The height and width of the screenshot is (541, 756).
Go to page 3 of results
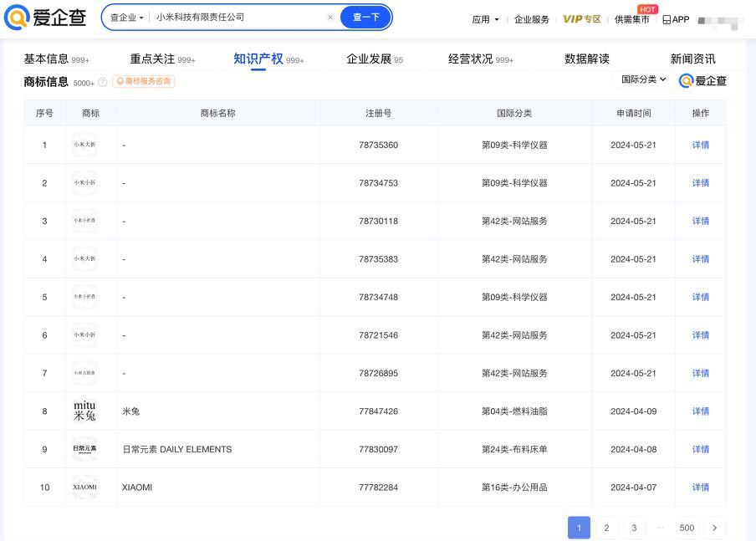[634, 528]
